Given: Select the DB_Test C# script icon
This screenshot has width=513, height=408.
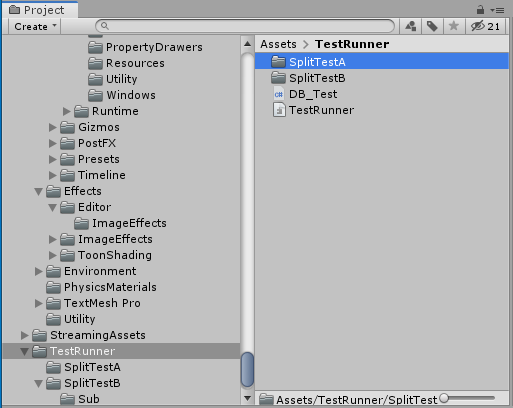Looking at the screenshot, I should pyautogui.click(x=279, y=94).
